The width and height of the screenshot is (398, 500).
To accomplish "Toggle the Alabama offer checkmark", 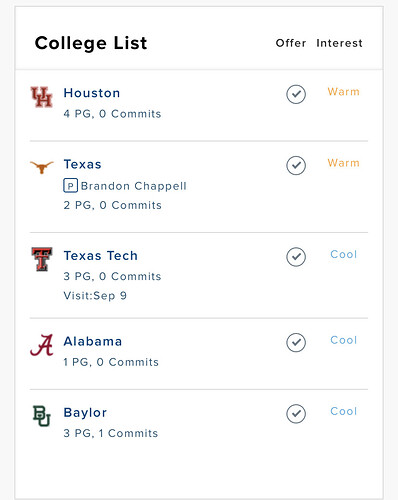I will point(296,342).
